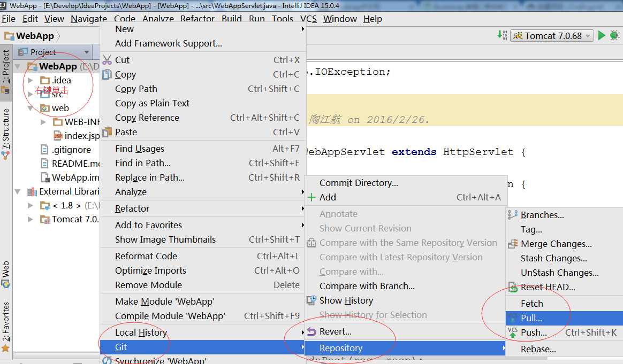Click the Branches icon in Repository submenu
The image size is (623, 364).
coord(513,215)
